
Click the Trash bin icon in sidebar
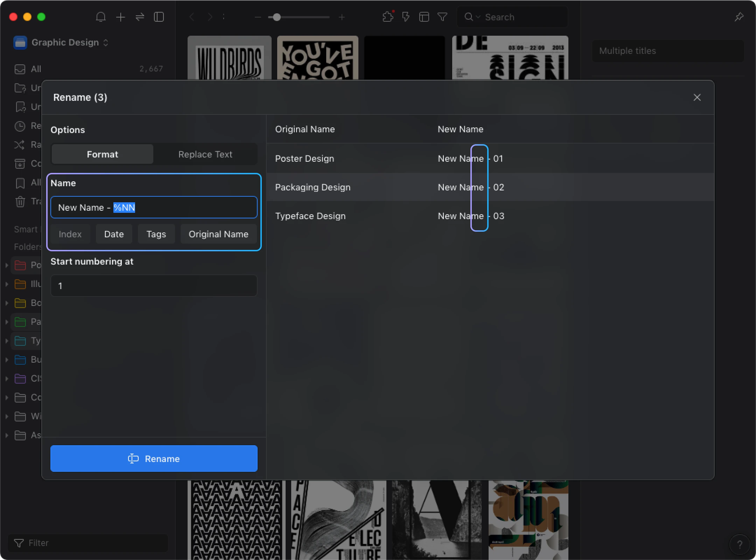click(x=20, y=202)
